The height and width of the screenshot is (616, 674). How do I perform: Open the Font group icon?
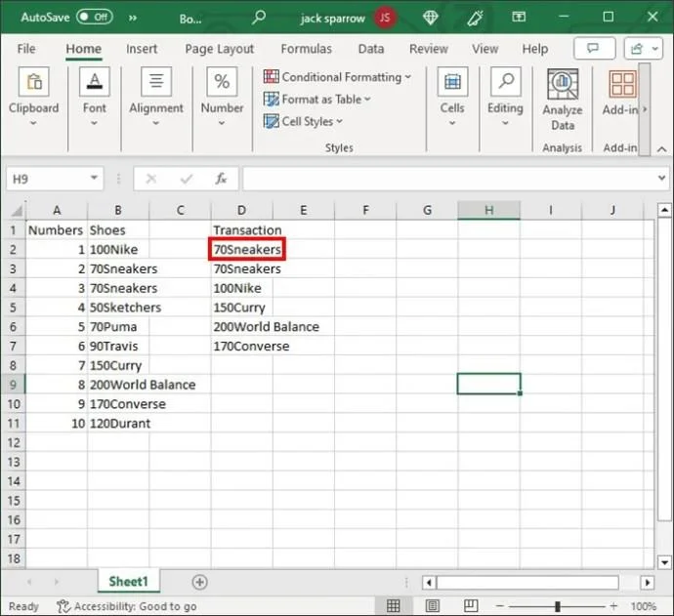click(x=95, y=82)
